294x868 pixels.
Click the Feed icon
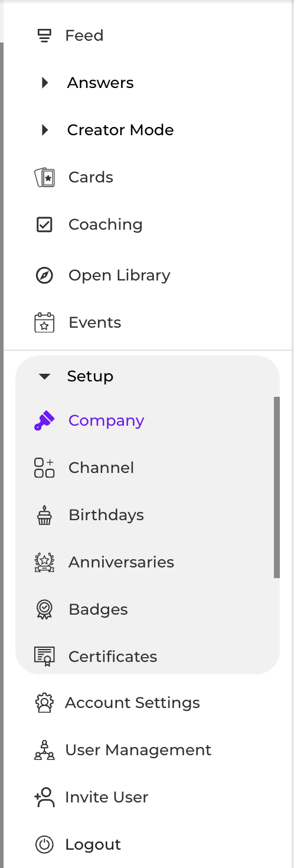click(x=44, y=36)
